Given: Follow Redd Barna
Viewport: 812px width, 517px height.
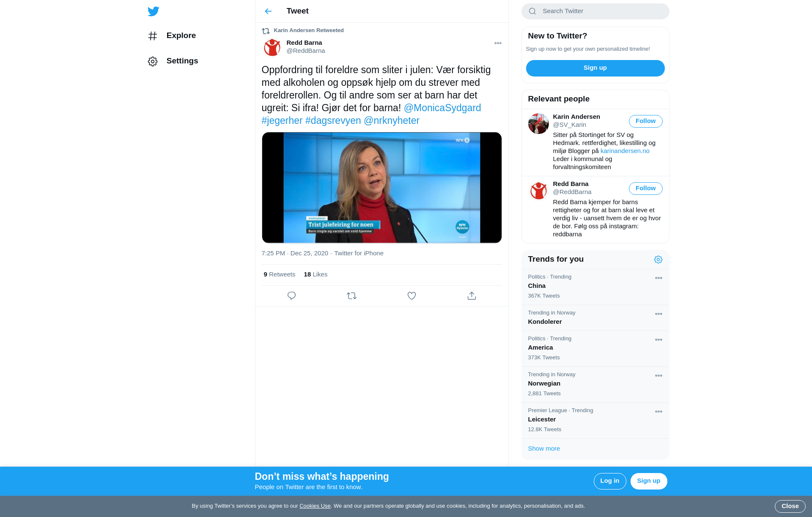Looking at the screenshot, I should pos(645,189).
